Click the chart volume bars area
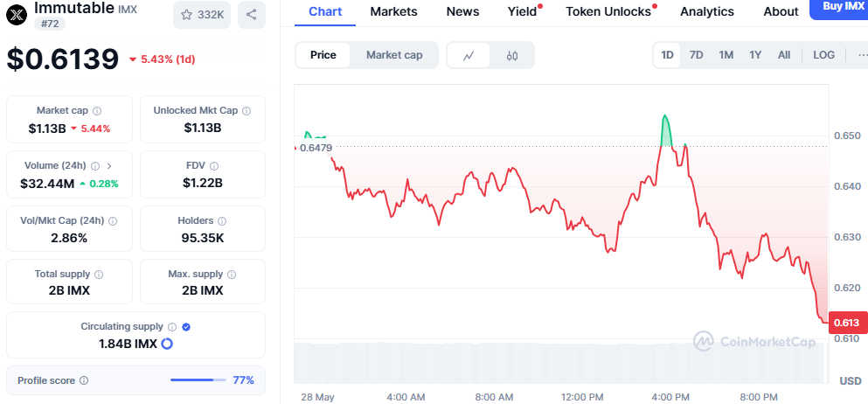 (560, 363)
